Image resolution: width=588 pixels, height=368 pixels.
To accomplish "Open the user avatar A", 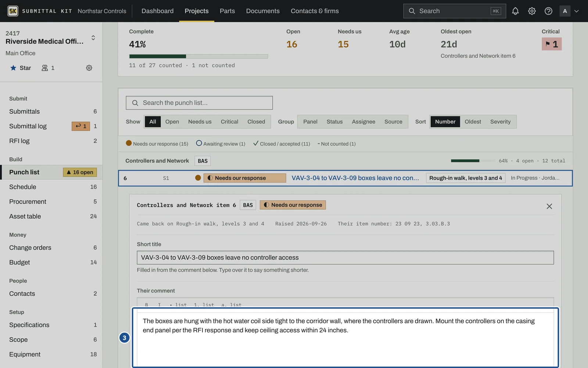I will (565, 11).
